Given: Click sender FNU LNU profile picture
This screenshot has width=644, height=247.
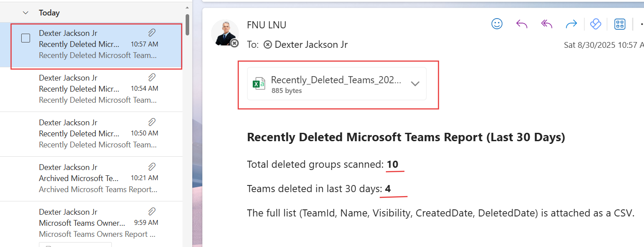Looking at the screenshot, I should 225,33.
